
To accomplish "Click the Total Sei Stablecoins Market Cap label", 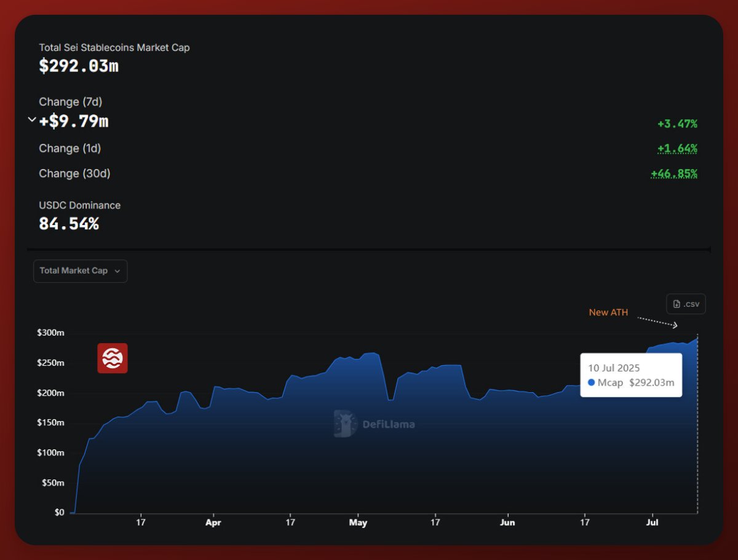I will pos(114,47).
